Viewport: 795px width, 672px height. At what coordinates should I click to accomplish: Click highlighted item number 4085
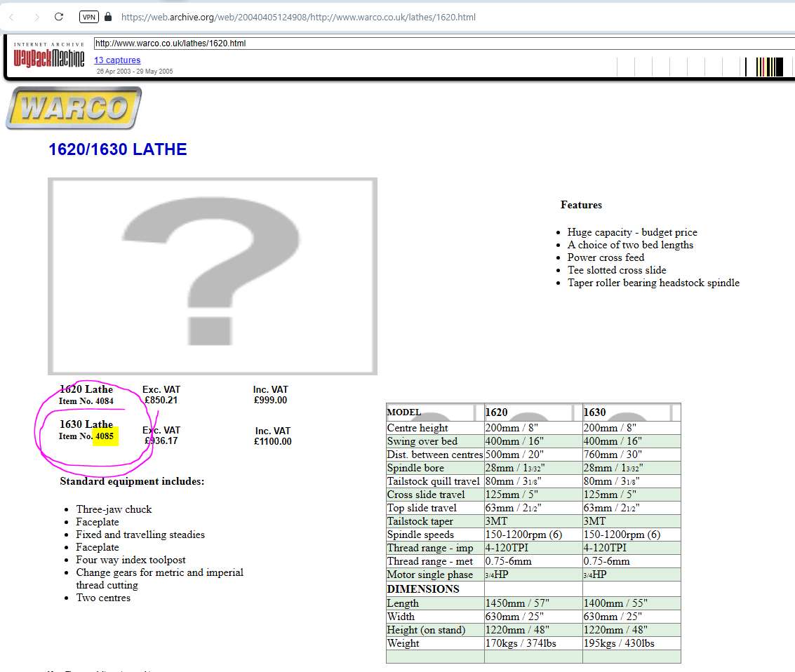[x=105, y=436]
